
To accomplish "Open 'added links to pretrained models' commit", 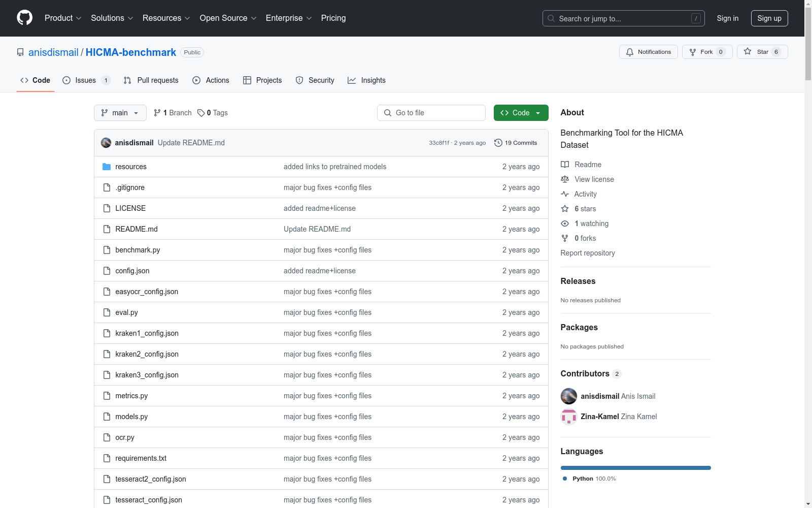I will point(335,167).
